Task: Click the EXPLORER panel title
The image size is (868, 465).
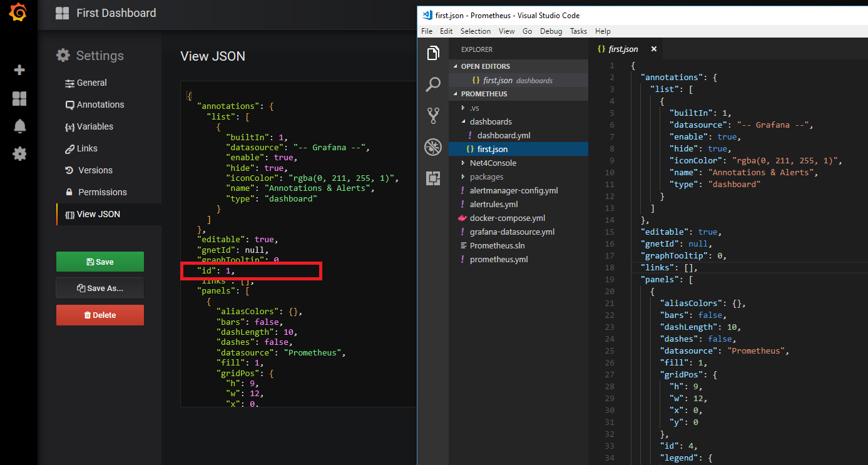Action: tap(477, 49)
